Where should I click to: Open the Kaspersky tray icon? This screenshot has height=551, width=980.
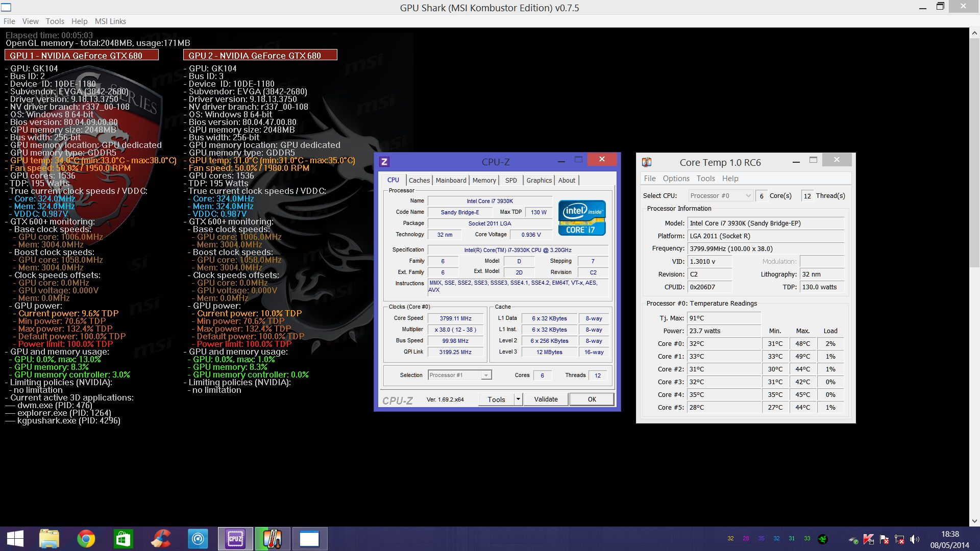point(869,539)
